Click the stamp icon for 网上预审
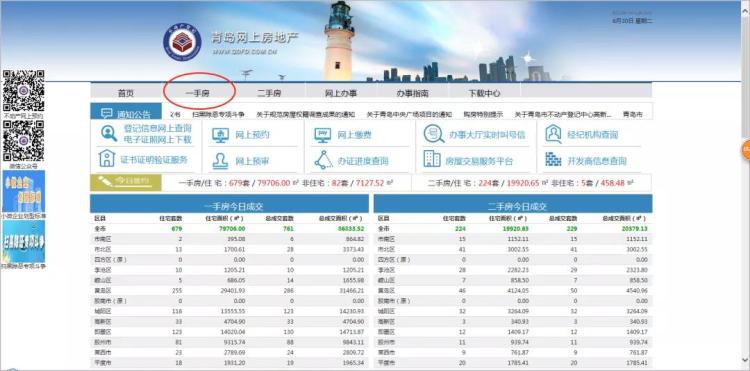The width and height of the screenshot is (750, 371). coord(221,161)
